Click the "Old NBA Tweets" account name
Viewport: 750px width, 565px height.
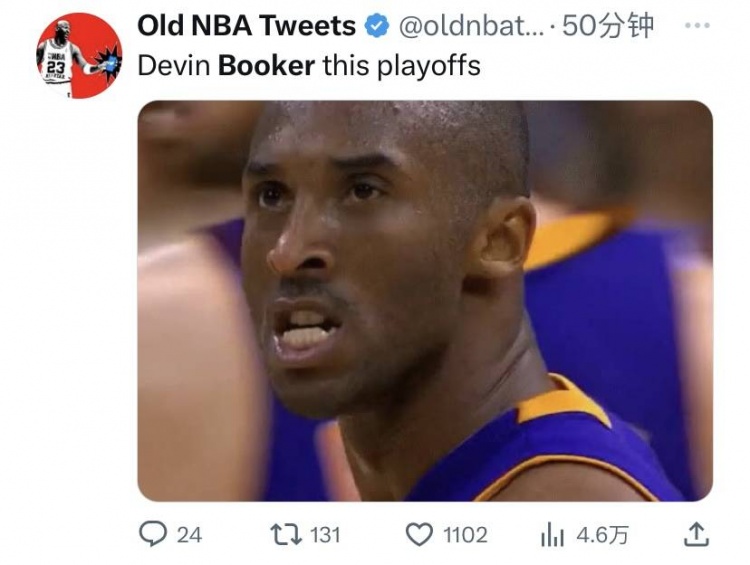coord(246,26)
